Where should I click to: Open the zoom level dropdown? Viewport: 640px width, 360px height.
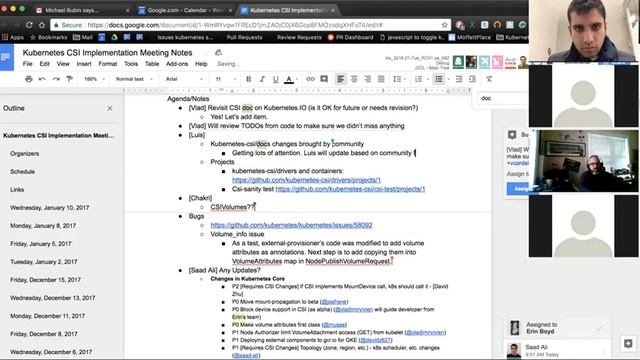[94, 79]
